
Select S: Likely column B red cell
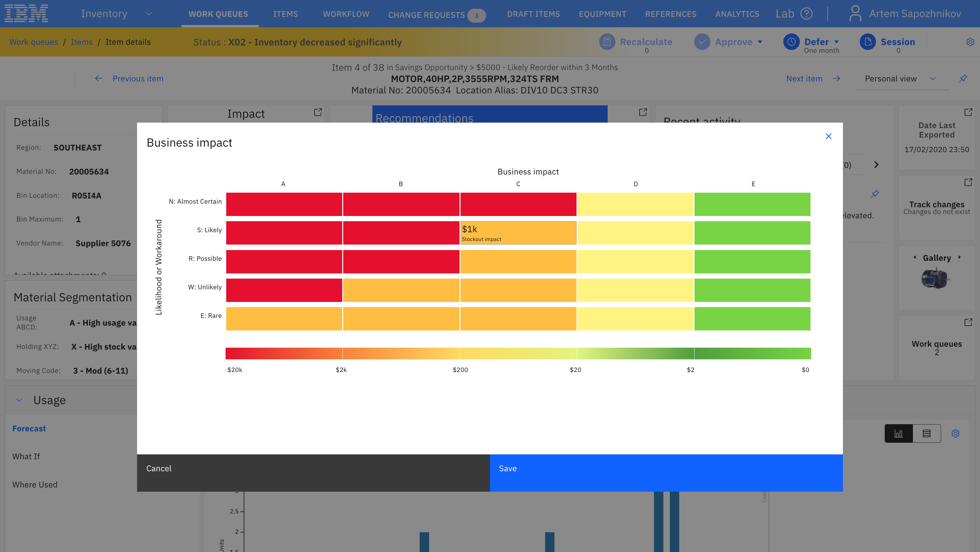coord(401,233)
